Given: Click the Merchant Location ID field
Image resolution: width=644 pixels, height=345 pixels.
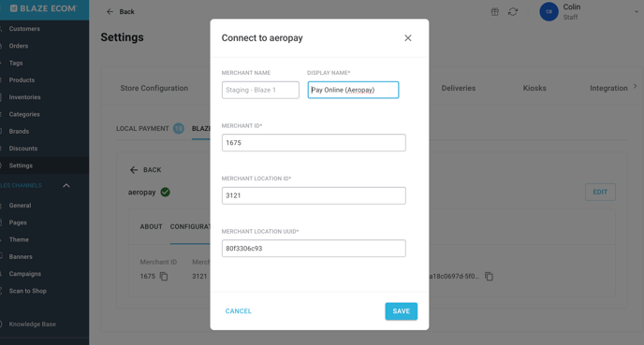Looking at the screenshot, I should click(314, 195).
